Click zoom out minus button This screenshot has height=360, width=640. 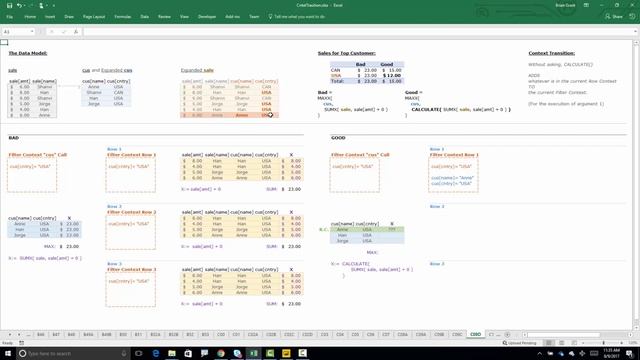point(583,343)
